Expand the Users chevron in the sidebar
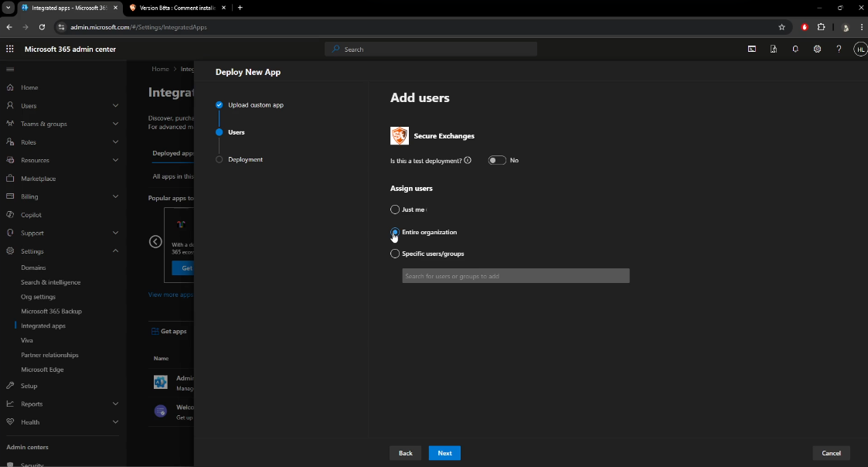Screen dimensions: 868x467 115,105
